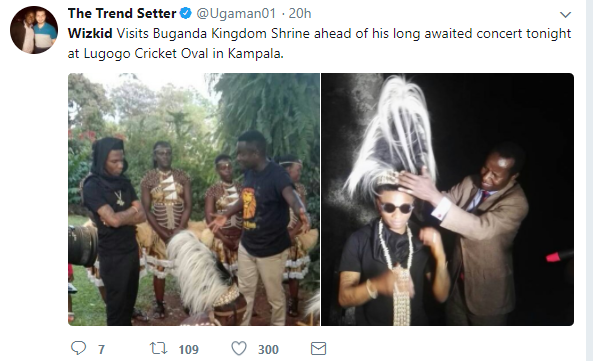Click the reply count of 7
The image size is (593, 361).
click(101, 349)
